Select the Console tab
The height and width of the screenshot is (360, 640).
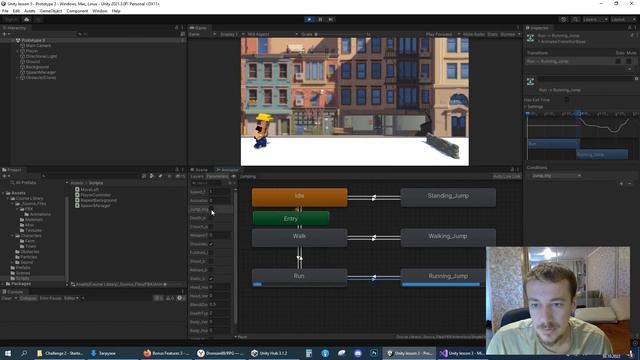click(x=13, y=292)
